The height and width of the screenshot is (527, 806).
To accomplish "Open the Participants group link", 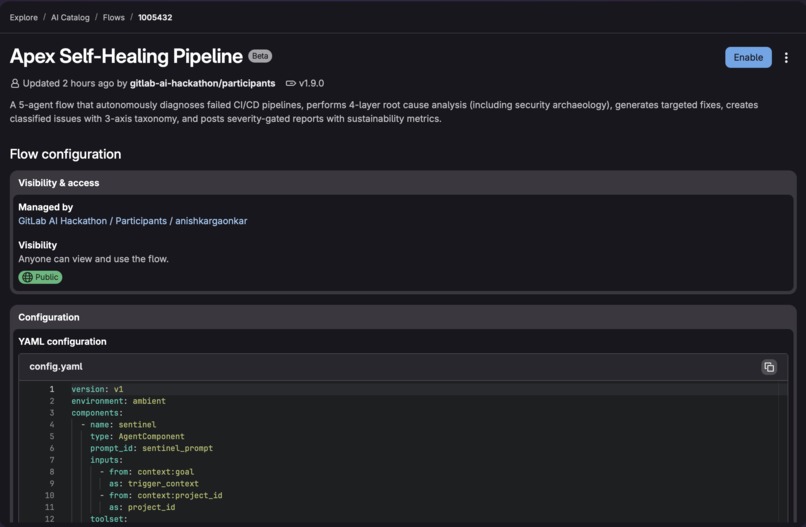I will [141, 221].
